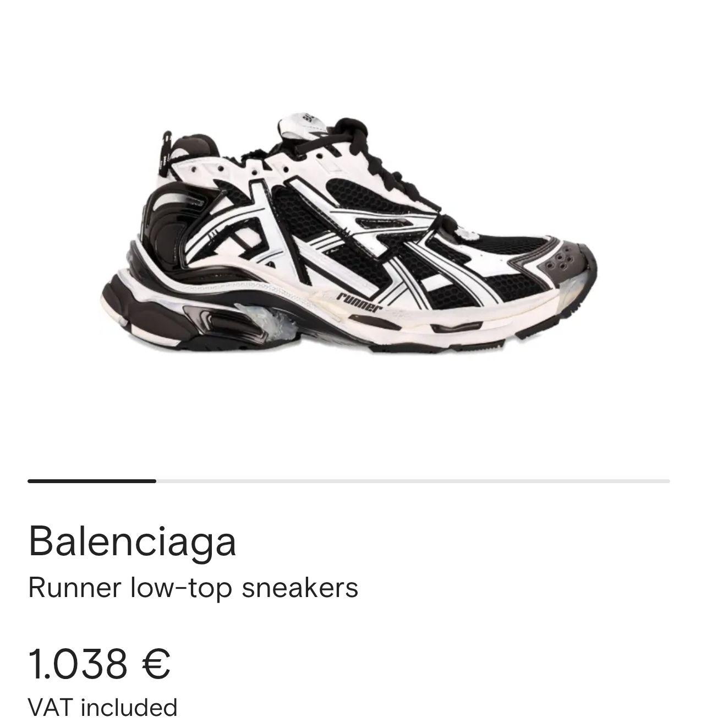Click the 1.038 € price

coord(100,664)
